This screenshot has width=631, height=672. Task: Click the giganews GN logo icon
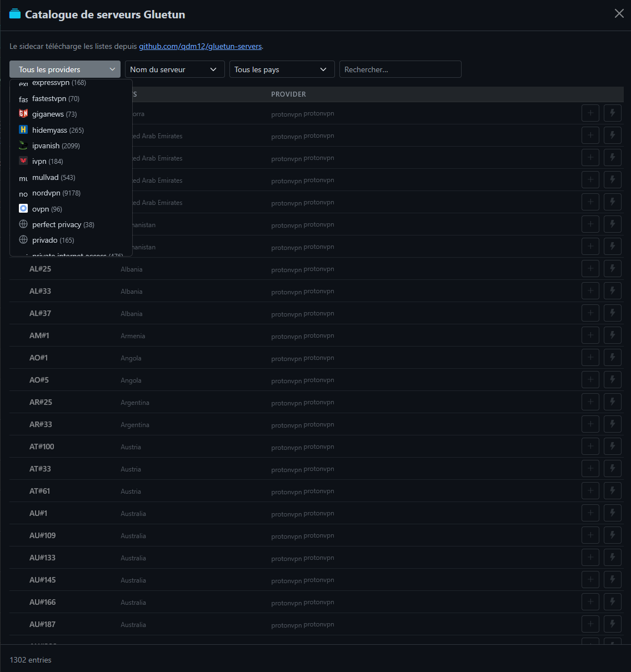pyautogui.click(x=23, y=113)
